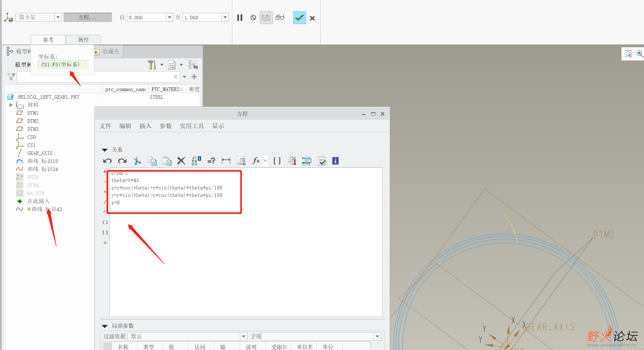644x350 pixels.
Task: Click the no-preview circle-slash icon
Action: click(x=253, y=18)
